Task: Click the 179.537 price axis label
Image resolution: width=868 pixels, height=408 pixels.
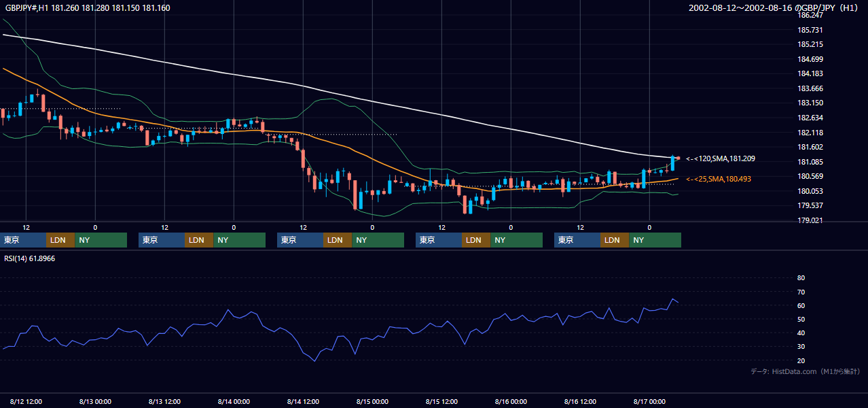Action: 810,205
